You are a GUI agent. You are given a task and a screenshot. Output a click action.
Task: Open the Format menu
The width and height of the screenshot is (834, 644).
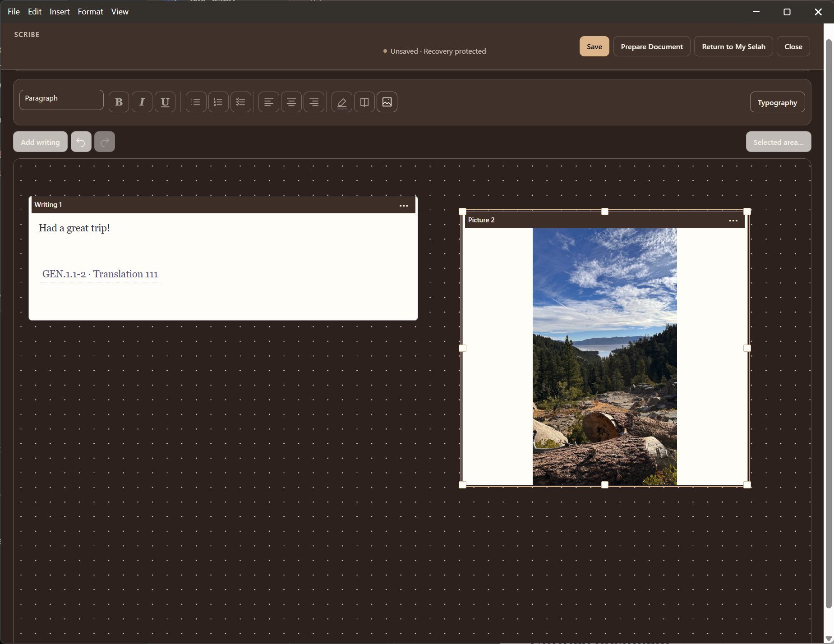tap(91, 12)
